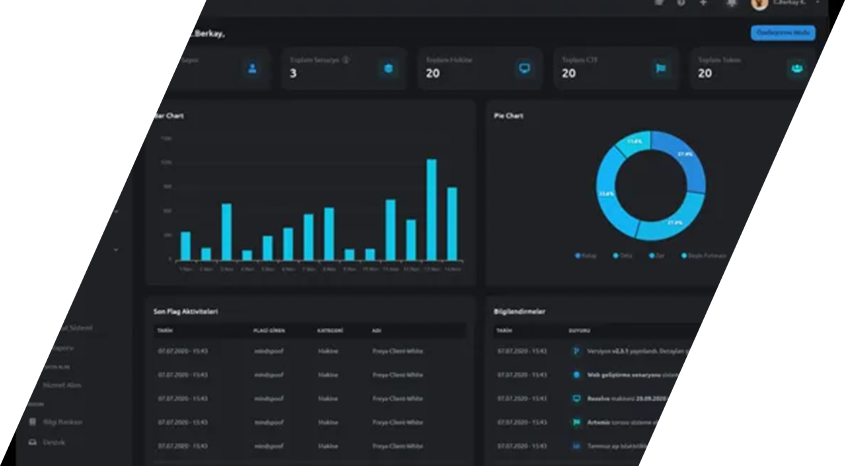Click the tallest bar in the bar chart
Screen dimensions: 845x466
click(x=432, y=210)
